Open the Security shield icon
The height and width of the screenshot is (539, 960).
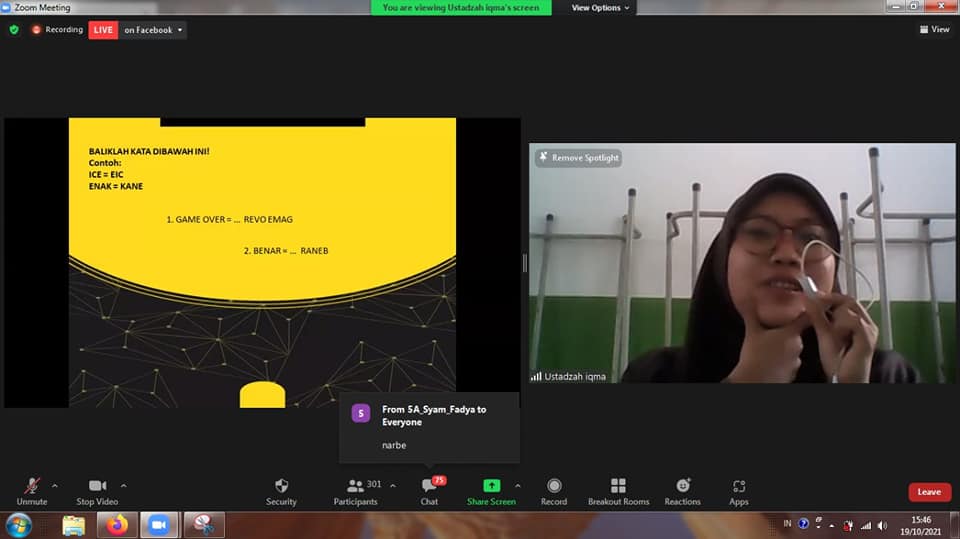281,486
